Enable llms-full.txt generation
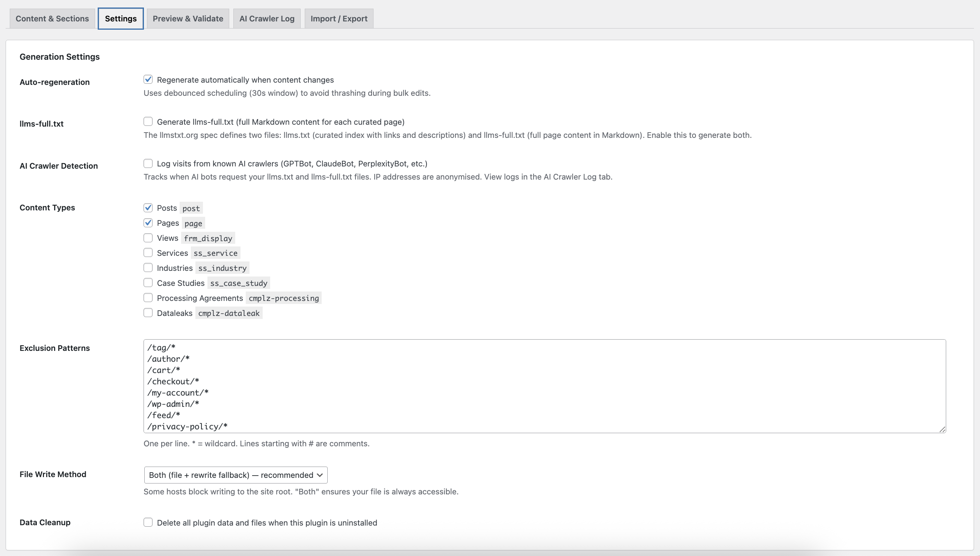Image resolution: width=980 pixels, height=556 pixels. click(148, 121)
